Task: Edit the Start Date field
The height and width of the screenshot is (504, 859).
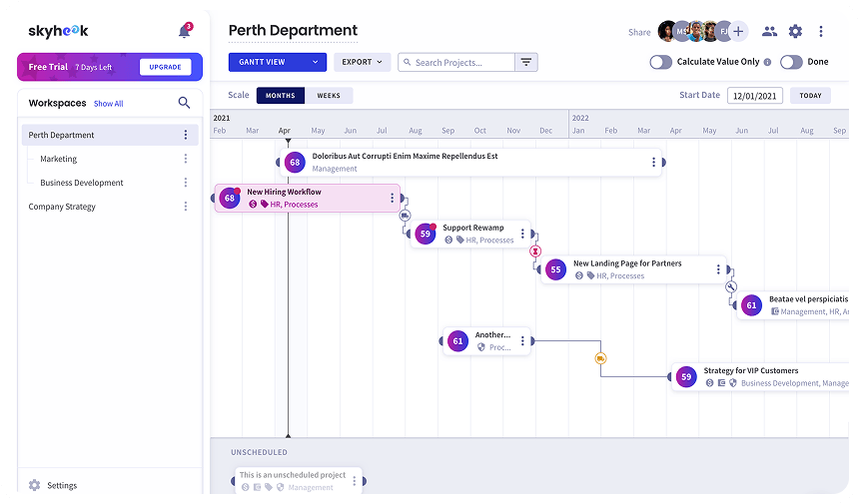Action: pos(755,96)
